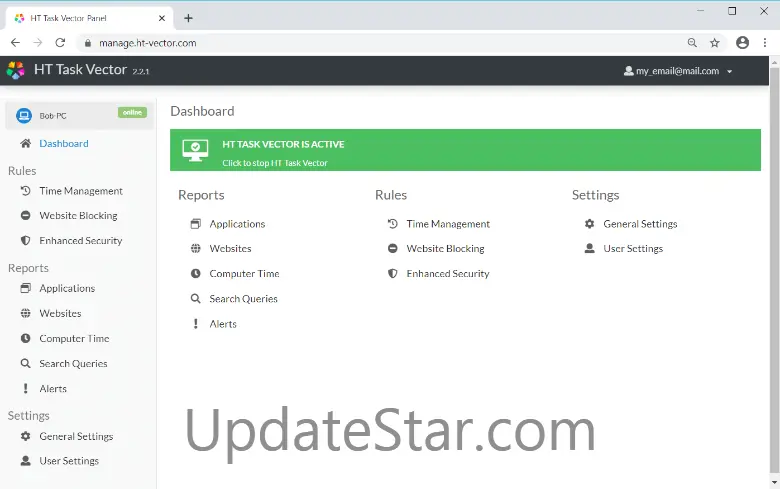The image size is (780, 489).
Task: Click General Settings gear in dashboard Settings column
Action: pos(589,224)
